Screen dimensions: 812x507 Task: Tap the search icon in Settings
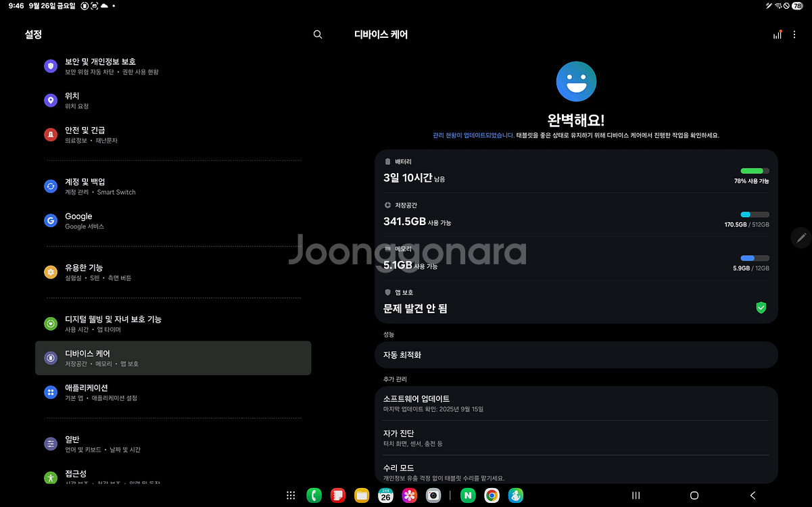coord(318,34)
